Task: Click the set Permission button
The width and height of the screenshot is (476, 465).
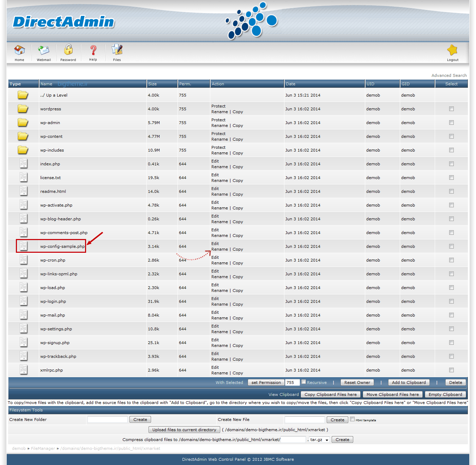Action: click(266, 383)
